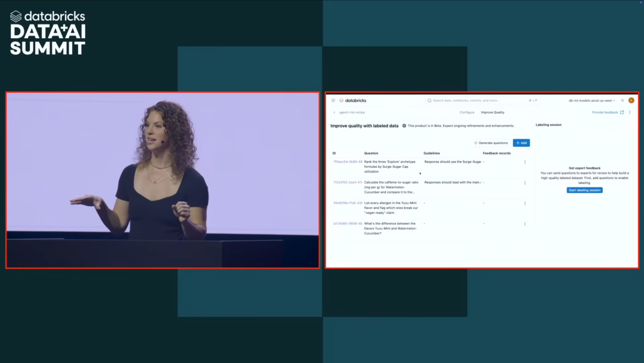Open the Provide feedback link
644x363 pixels.
coord(605,112)
